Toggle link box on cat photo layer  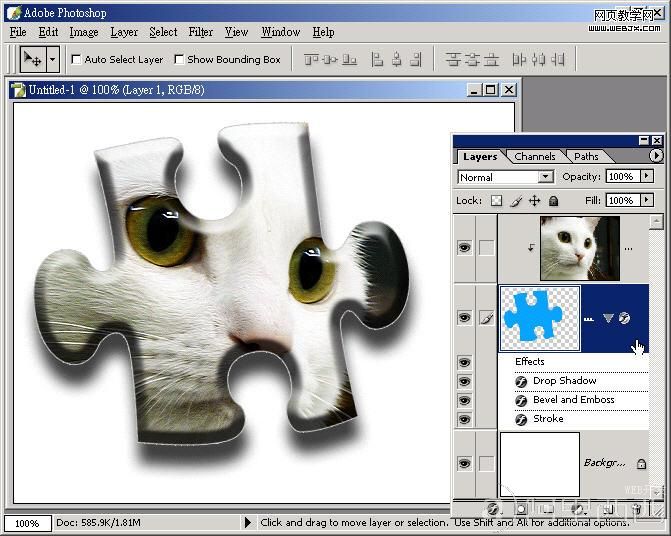click(x=487, y=248)
